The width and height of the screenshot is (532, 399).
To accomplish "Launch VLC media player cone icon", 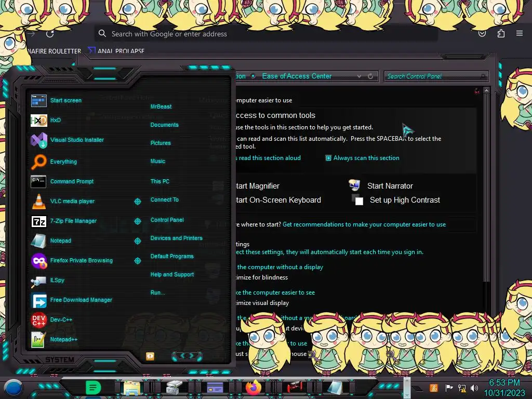I will pos(38,201).
